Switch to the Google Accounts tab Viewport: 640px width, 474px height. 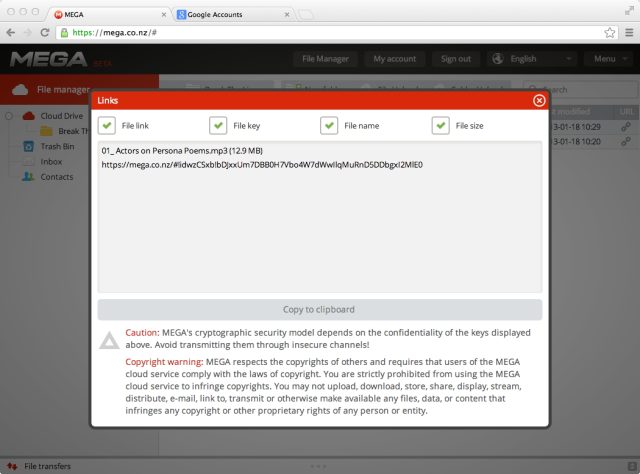point(233,14)
